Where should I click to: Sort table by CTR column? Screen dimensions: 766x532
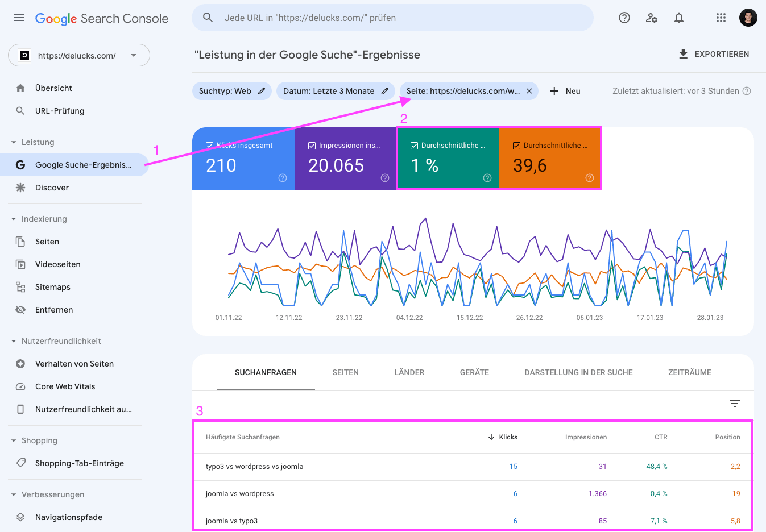pyautogui.click(x=661, y=437)
